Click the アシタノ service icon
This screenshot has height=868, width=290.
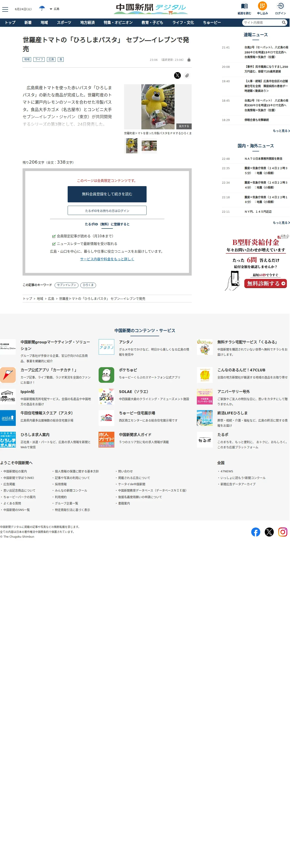coord(106,347)
